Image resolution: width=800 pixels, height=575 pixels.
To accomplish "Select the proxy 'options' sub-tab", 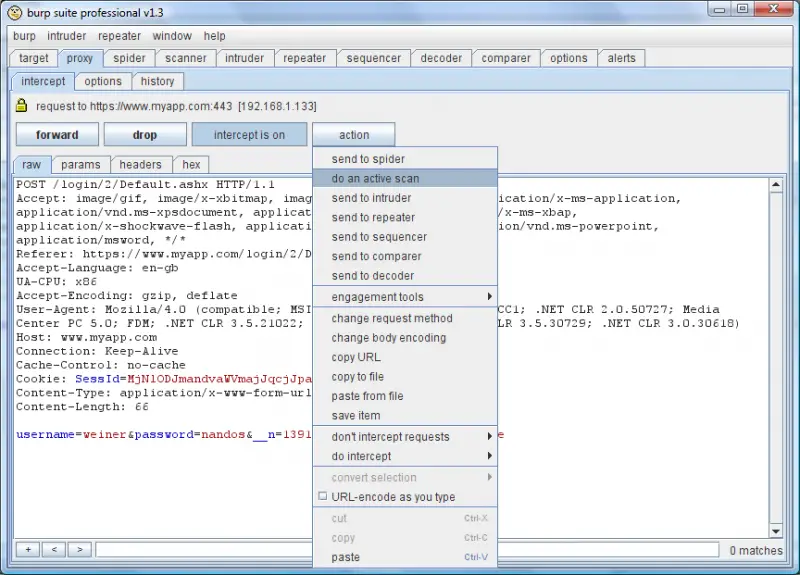I will [x=103, y=81].
